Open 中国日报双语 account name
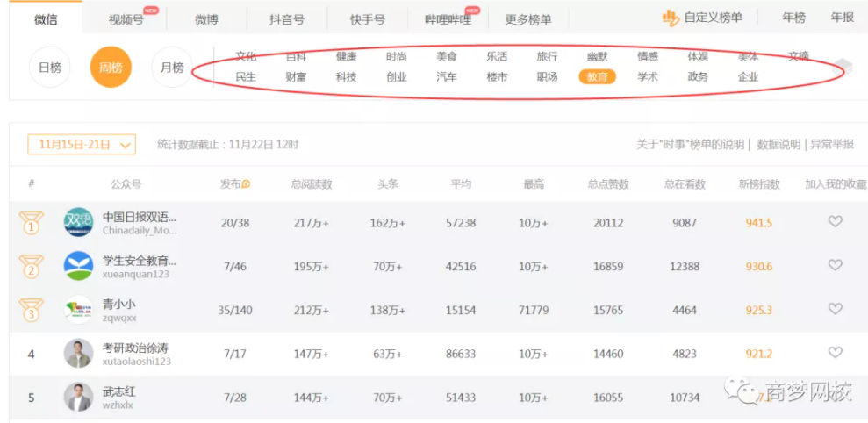The height and width of the screenshot is (423, 868). tap(140, 217)
